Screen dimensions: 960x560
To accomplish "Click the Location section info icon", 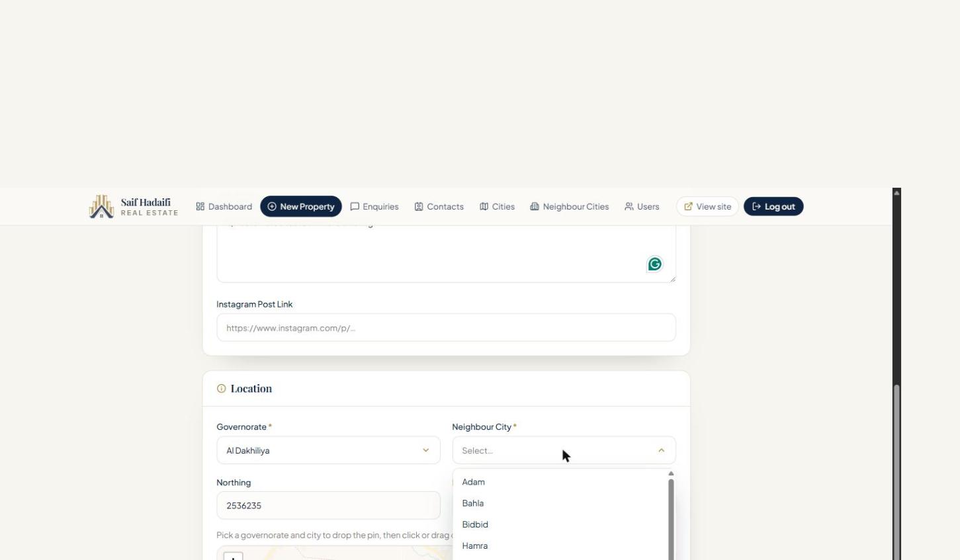I will point(221,389).
